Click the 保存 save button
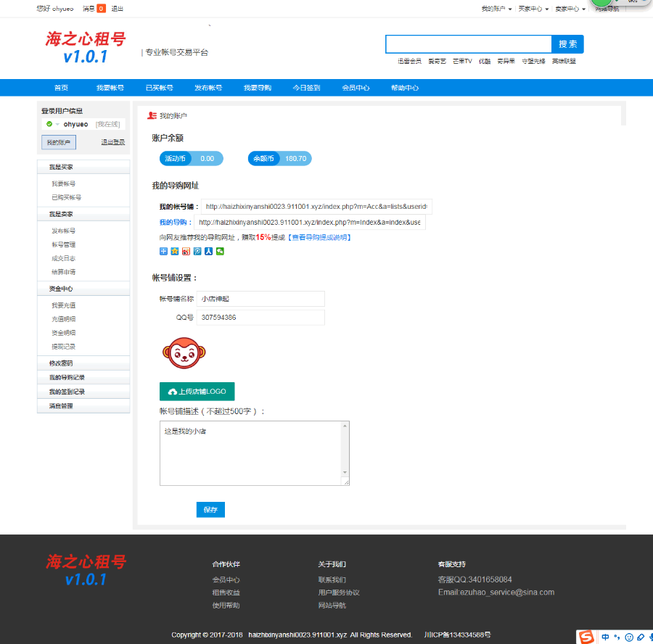The width and height of the screenshot is (653, 644). [210, 510]
